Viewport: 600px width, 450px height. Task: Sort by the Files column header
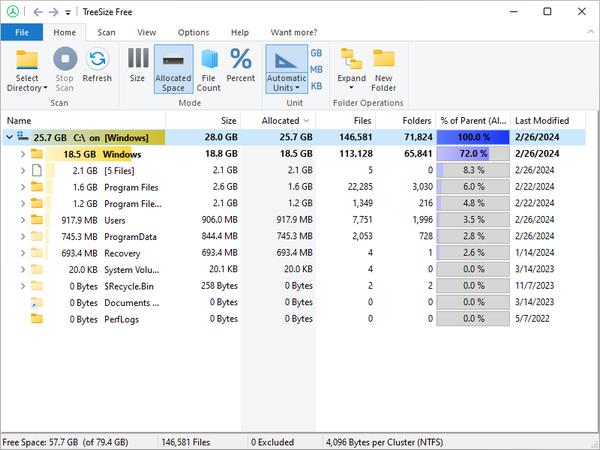click(346, 121)
